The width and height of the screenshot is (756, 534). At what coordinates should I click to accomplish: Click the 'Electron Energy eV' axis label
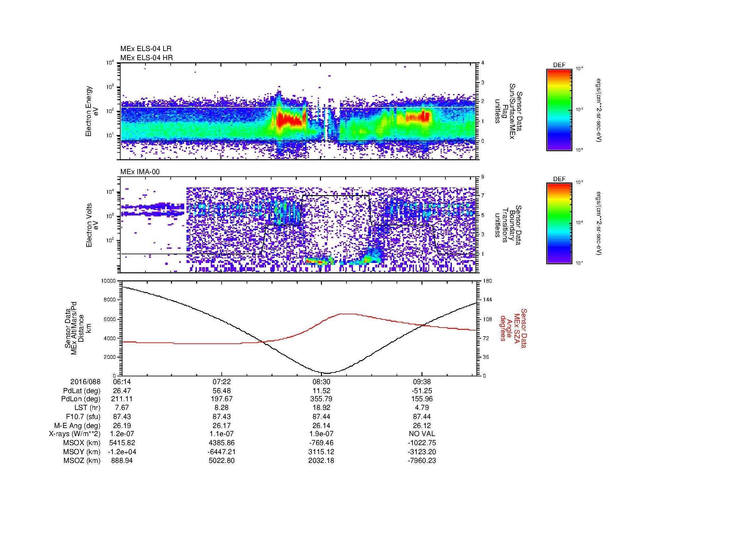click(92, 111)
